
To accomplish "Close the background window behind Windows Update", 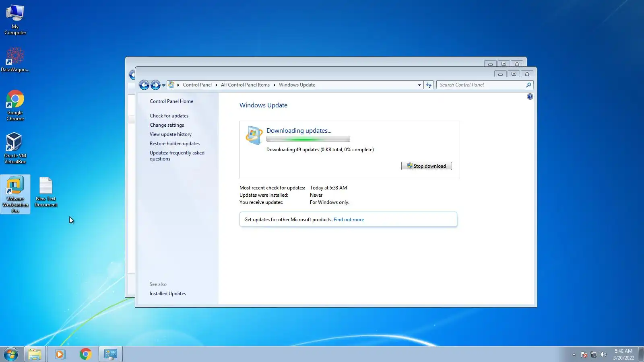I will [x=517, y=64].
